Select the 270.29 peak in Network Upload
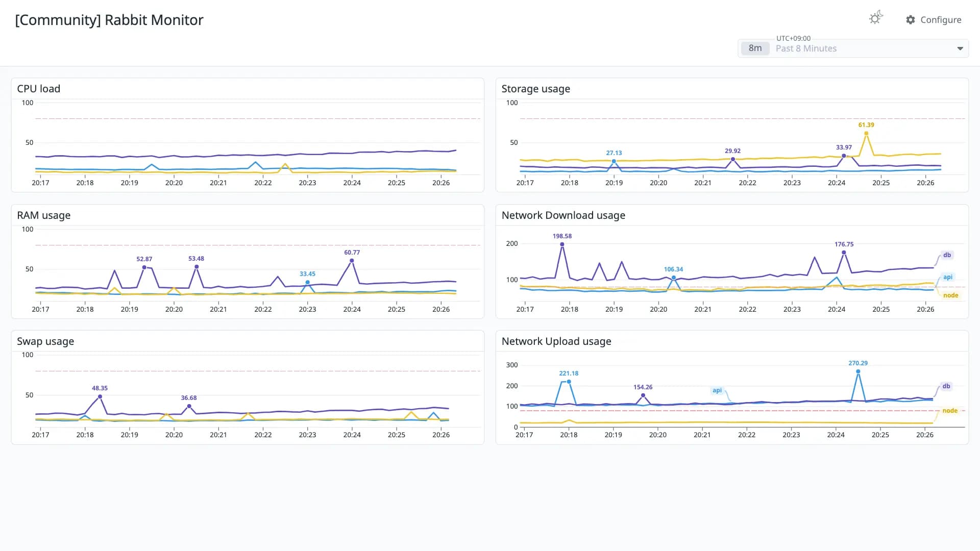This screenshot has width=980, height=551. pyautogui.click(x=858, y=371)
